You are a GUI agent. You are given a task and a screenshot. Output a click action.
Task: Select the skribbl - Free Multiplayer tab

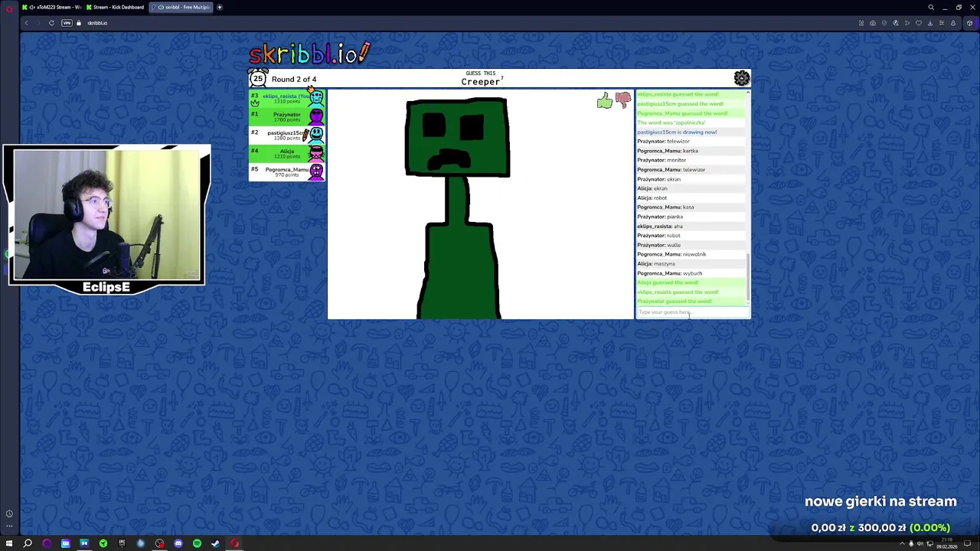tap(181, 7)
